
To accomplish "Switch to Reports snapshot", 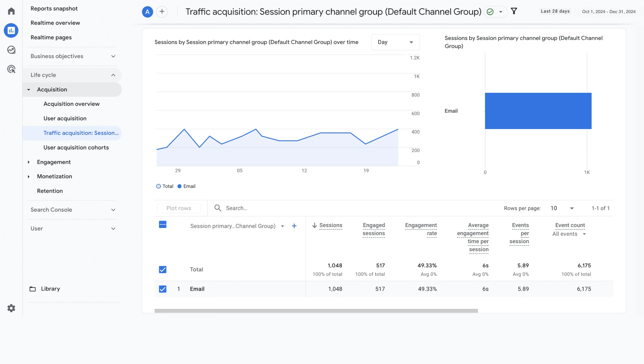I will pos(54,8).
